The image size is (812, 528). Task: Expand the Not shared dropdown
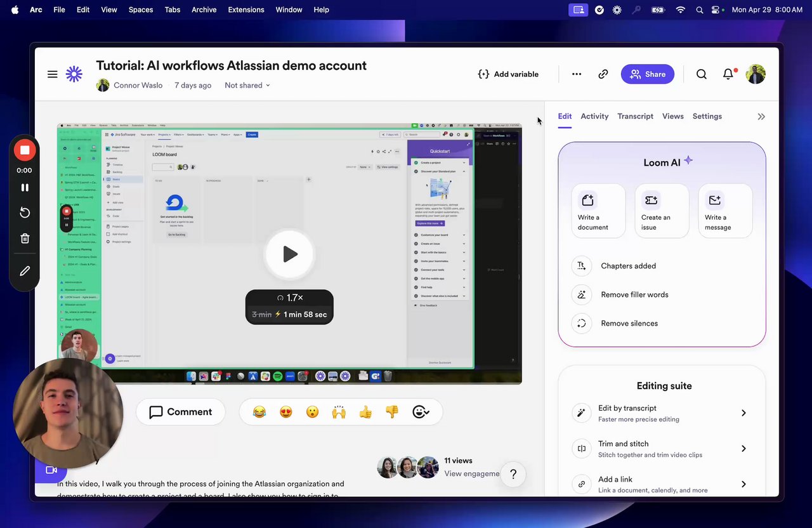pyautogui.click(x=247, y=85)
